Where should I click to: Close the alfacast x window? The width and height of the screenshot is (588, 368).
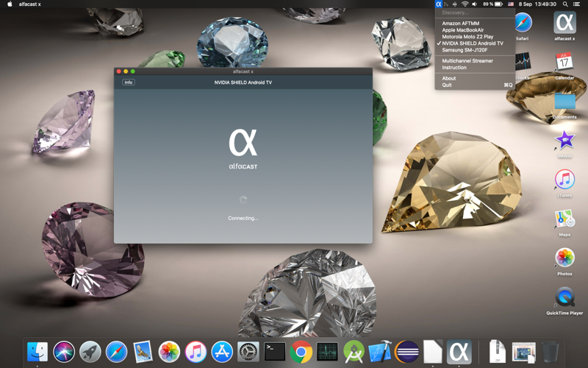119,71
